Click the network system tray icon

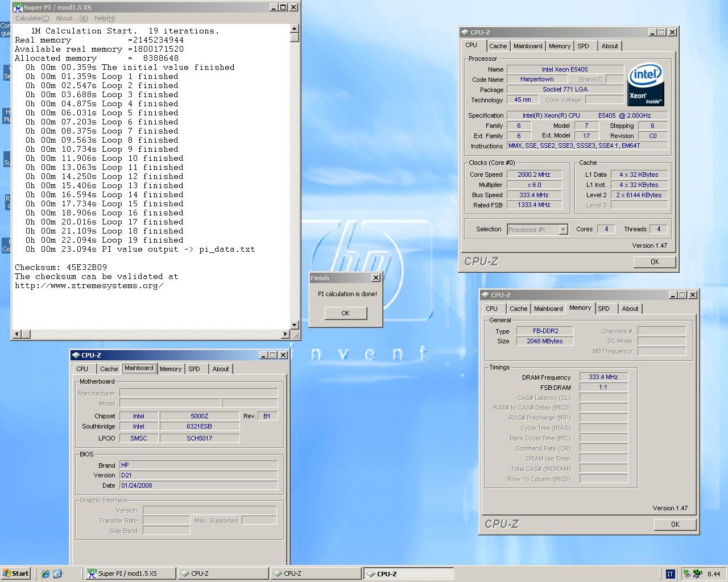point(687,574)
